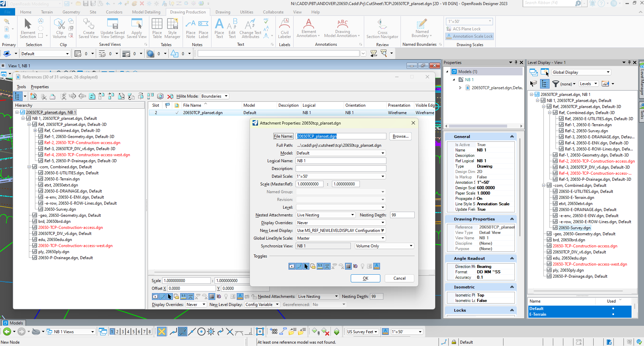The height and width of the screenshot is (346, 644).
Task: Uncheck Ref-2 20650-TCP-Construction-access.dgn in Level Display
Action: pyautogui.click(x=555, y=161)
